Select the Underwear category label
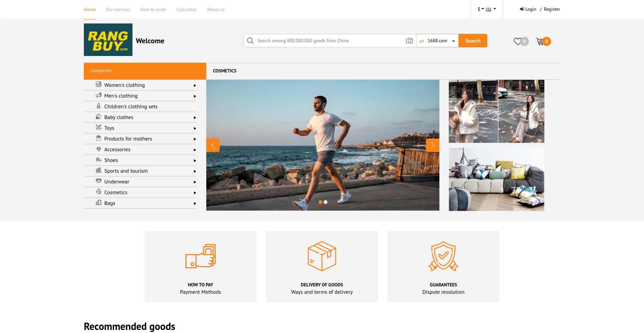Screen dimensions: 644x333 tap(117, 182)
